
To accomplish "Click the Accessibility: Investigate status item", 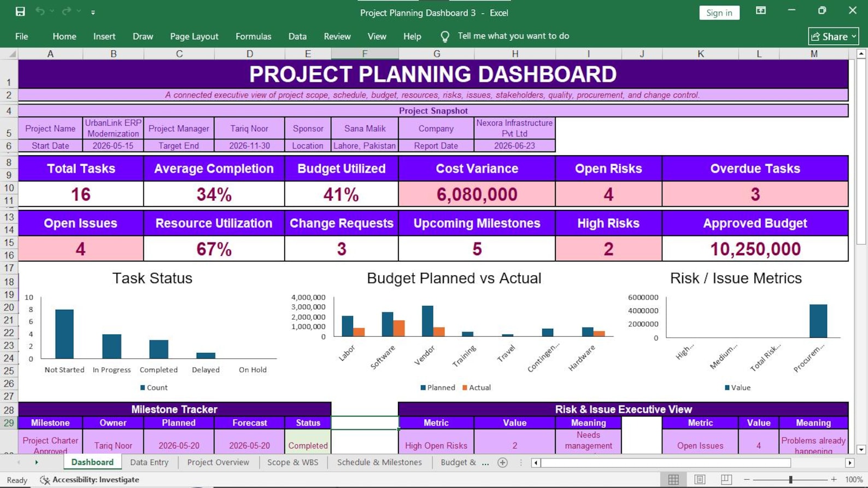I will (x=90, y=480).
